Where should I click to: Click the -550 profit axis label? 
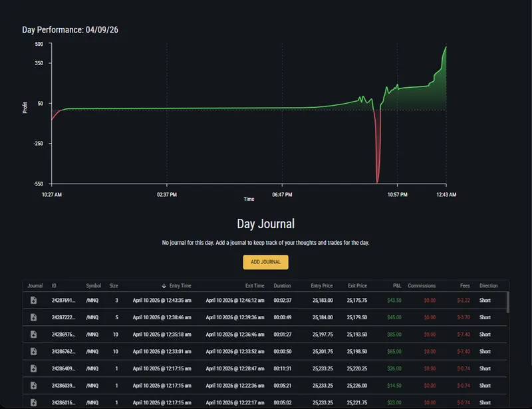click(x=39, y=184)
